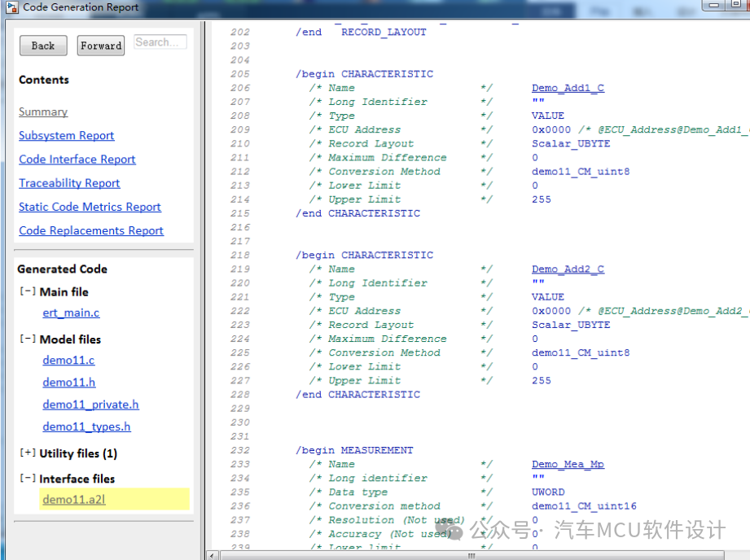Click 'Scalar_UBYTE' value on line 210

pos(571,143)
